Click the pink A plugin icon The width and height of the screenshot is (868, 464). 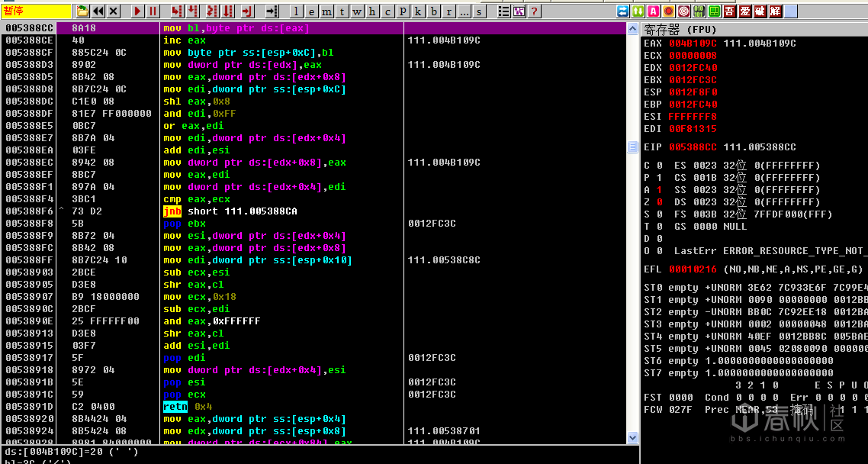653,11
